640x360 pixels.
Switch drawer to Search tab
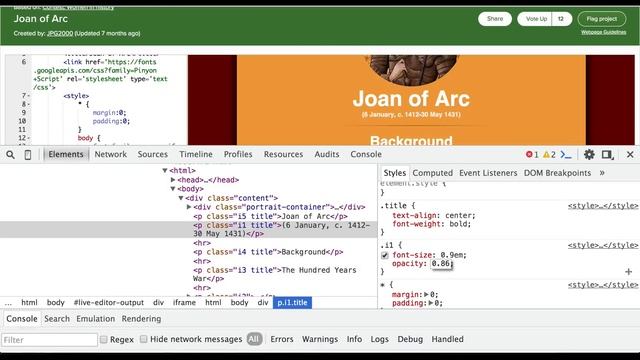57,319
